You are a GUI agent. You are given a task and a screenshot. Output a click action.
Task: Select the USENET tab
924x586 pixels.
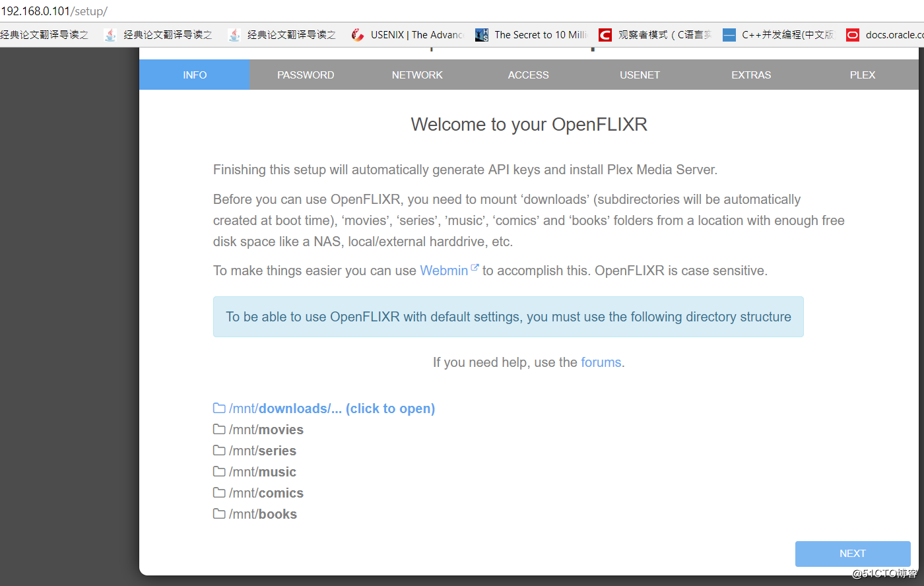640,75
